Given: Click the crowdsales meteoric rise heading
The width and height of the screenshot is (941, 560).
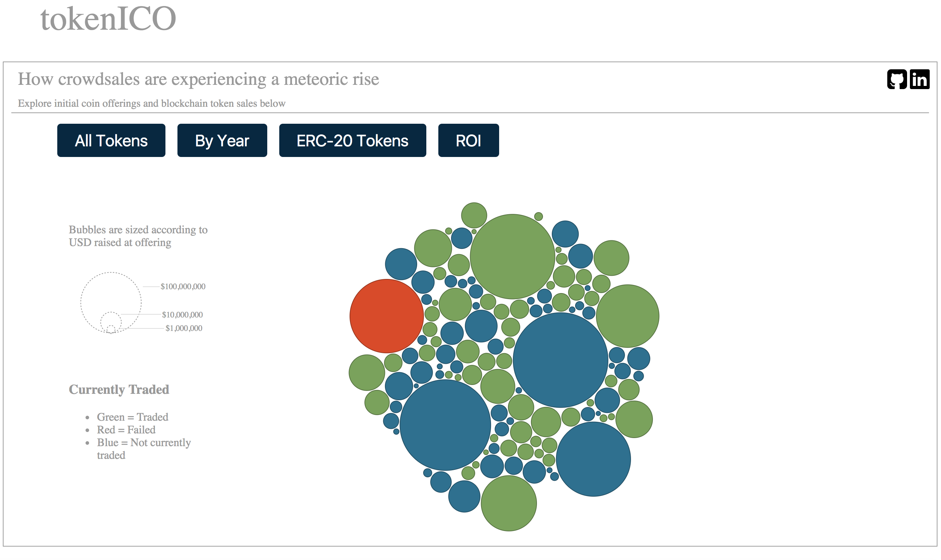Looking at the screenshot, I should point(198,79).
